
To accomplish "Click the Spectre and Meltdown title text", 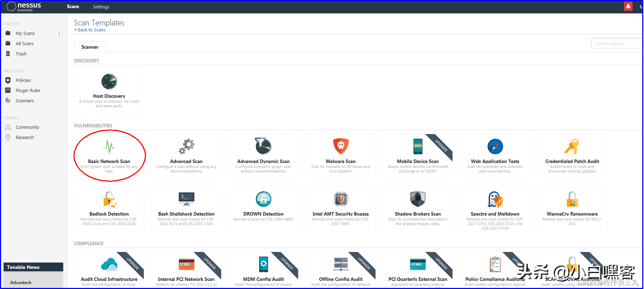I will 495,214.
